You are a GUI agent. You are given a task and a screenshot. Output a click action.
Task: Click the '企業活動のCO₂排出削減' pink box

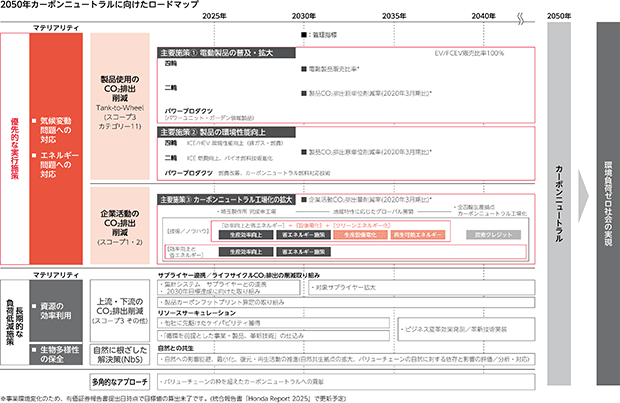120,225
